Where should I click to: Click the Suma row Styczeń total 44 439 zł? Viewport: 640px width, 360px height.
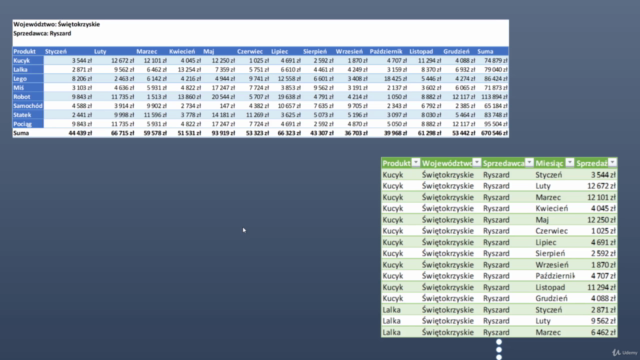point(80,133)
